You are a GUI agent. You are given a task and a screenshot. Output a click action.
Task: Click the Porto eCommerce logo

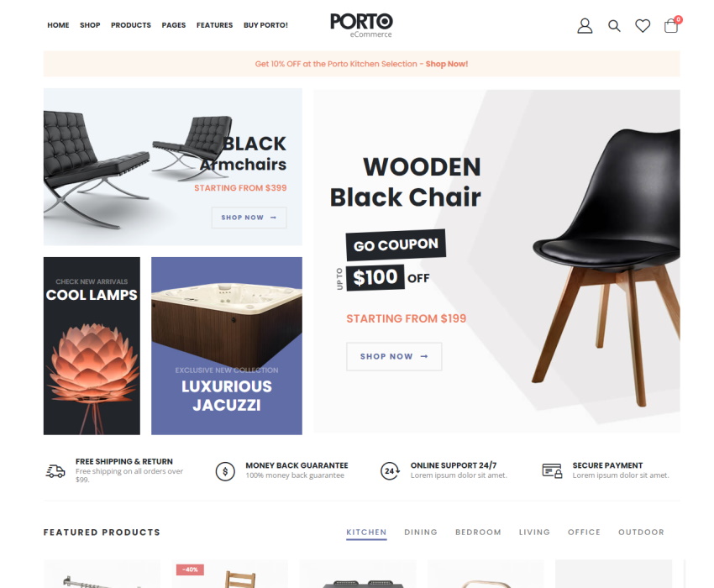361,25
